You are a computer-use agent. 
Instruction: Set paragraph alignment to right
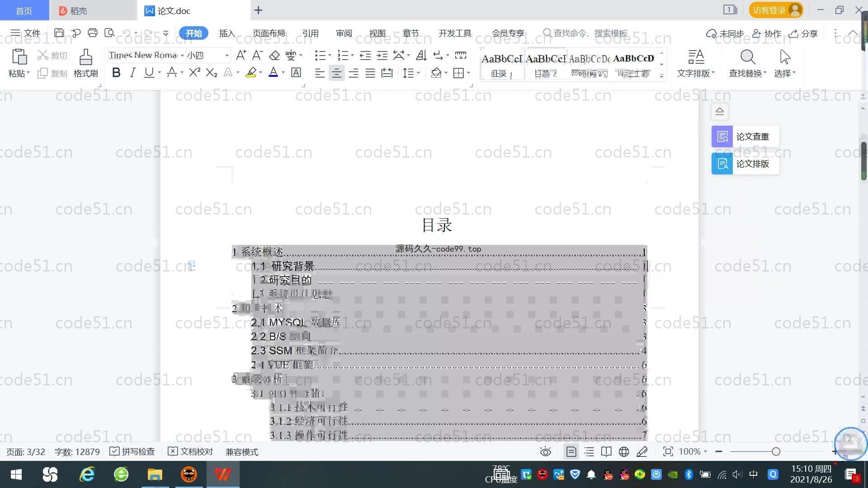tap(354, 73)
